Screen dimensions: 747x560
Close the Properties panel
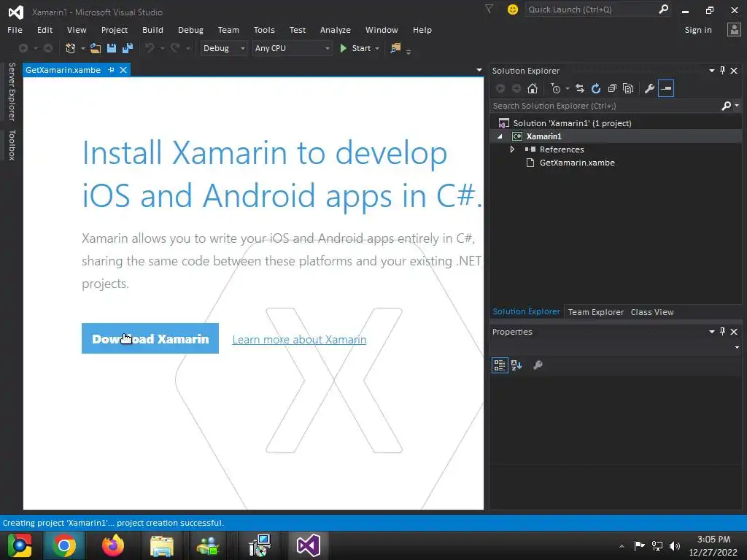(x=734, y=332)
